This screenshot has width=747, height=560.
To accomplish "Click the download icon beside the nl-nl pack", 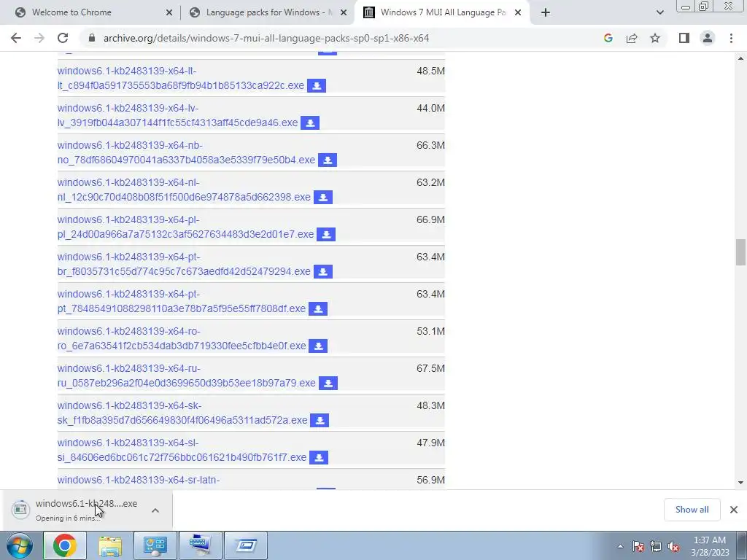I will click(323, 197).
